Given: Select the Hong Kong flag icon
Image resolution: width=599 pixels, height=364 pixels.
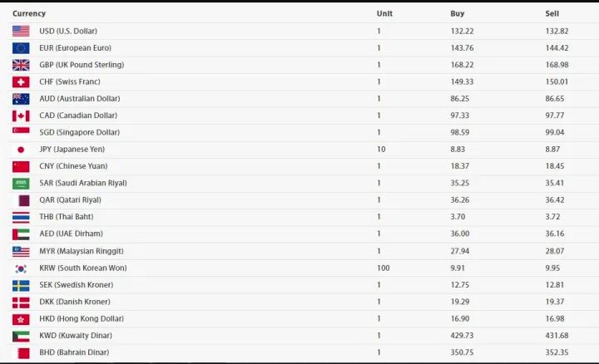Looking at the screenshot, I should (21, 319).
